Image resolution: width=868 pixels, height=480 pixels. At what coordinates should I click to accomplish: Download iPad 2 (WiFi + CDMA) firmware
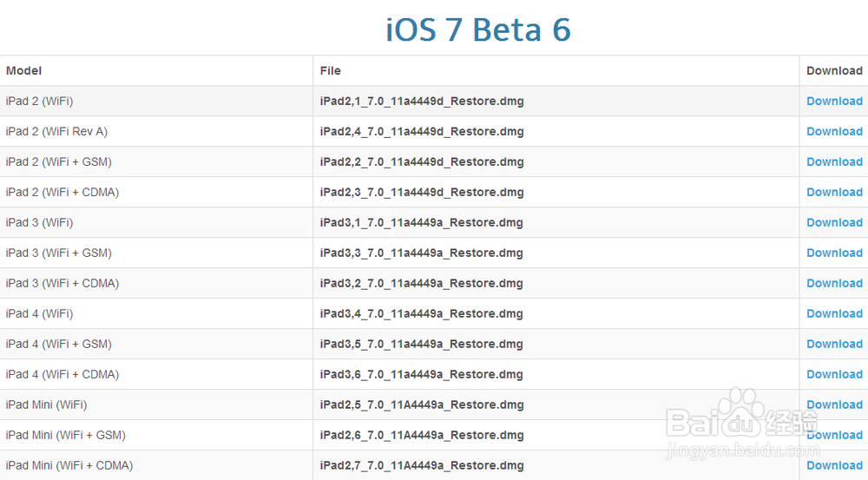pos(834,193)
